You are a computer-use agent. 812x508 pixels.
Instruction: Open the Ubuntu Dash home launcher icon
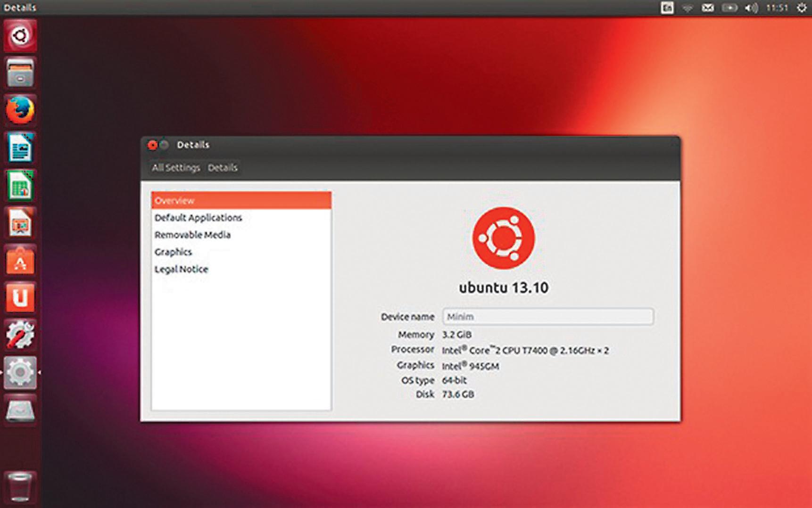tap(20, 36)
